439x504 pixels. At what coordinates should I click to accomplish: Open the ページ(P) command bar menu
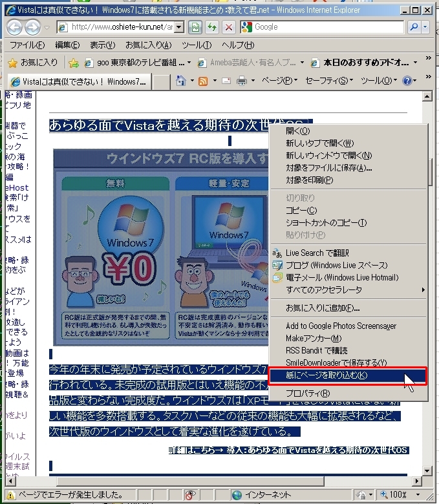point(279,80)
